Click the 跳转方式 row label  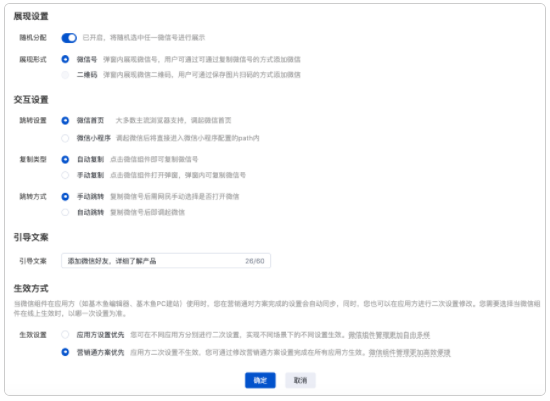33,197
